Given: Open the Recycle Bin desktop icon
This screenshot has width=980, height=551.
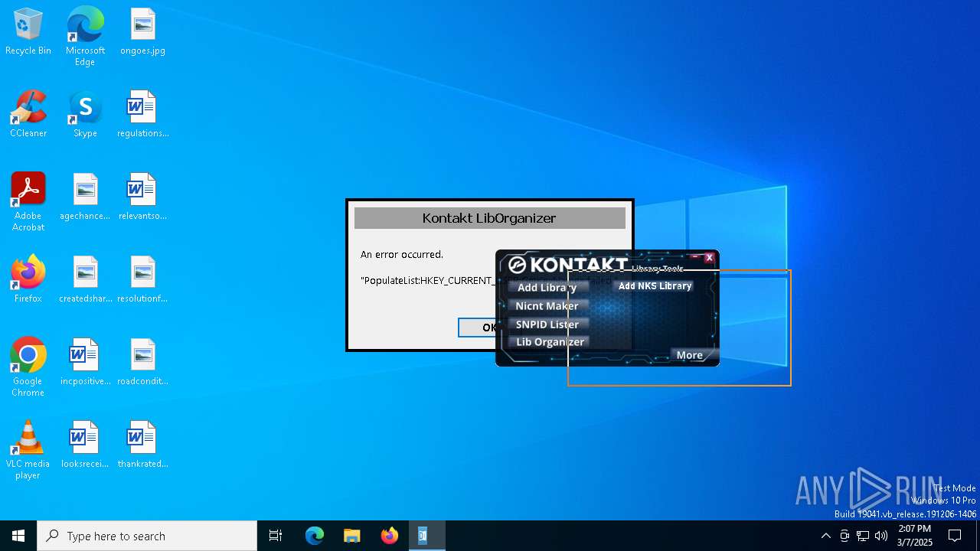Looking at the screenshot, I should 28,32.
